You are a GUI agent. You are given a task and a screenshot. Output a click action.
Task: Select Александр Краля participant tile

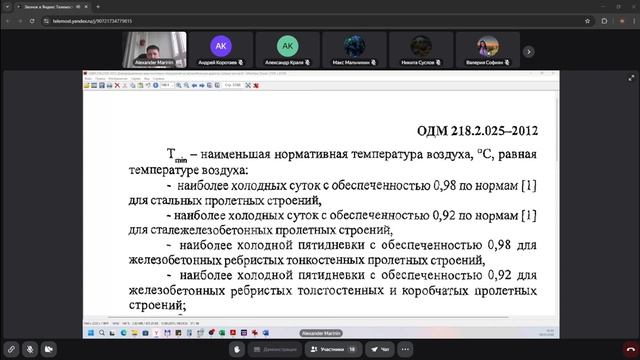(287, 50)
